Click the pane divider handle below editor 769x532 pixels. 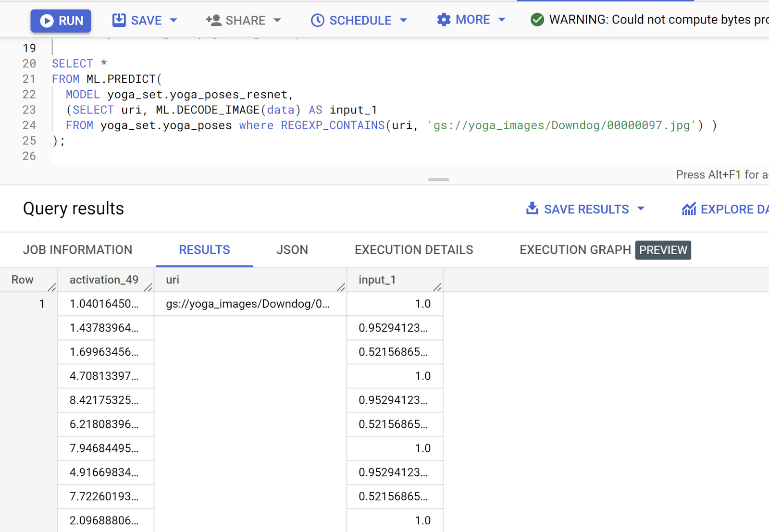tap(438, 180)
